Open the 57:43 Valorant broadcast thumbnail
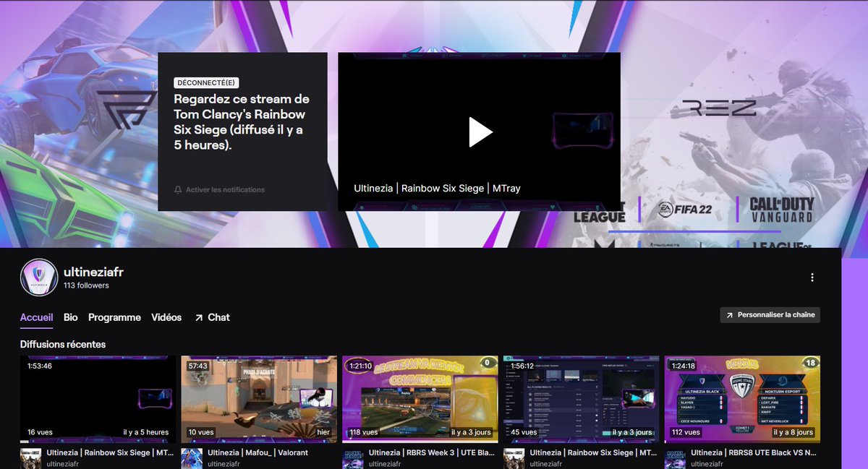The height and width of the screenshot is (469, 868). click(x=259, y=398)
